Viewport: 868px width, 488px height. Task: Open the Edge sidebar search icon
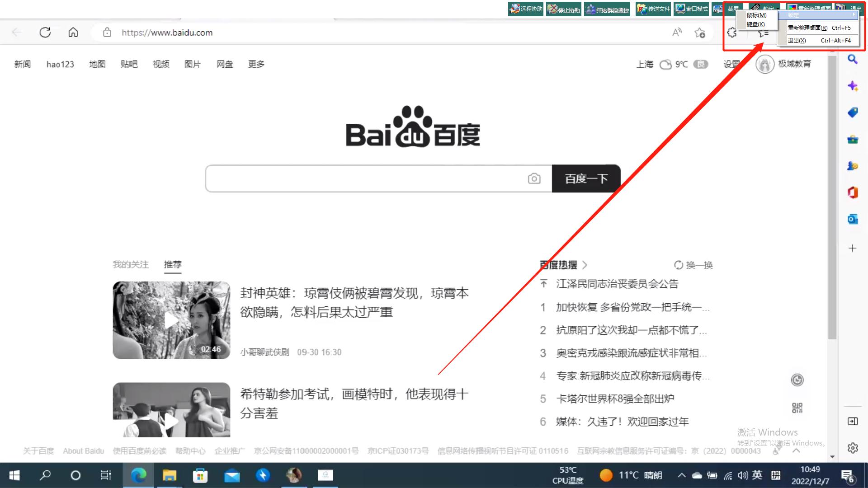pos(853,59)
